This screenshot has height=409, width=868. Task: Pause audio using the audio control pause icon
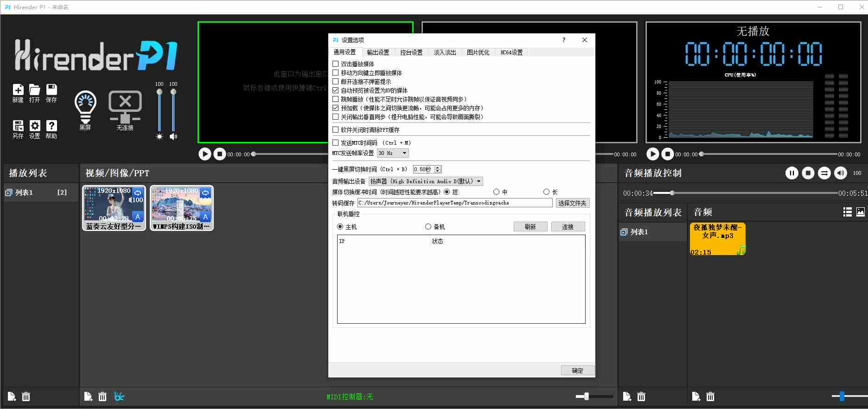791,173
